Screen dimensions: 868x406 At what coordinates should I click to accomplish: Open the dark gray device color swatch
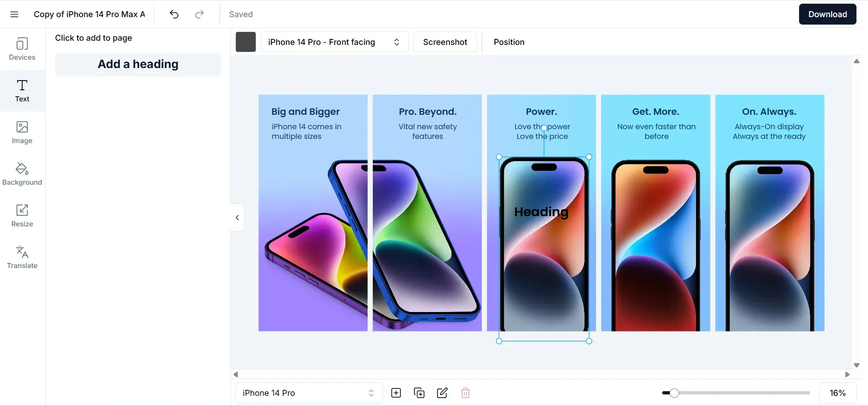pyautogui.click(x=246, y=42)
